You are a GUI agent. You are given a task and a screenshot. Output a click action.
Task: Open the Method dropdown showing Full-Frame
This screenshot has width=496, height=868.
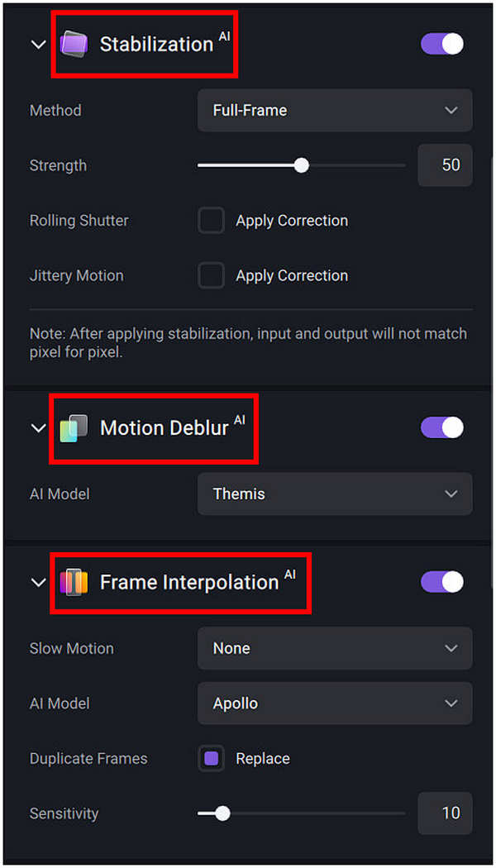point(334,110)
